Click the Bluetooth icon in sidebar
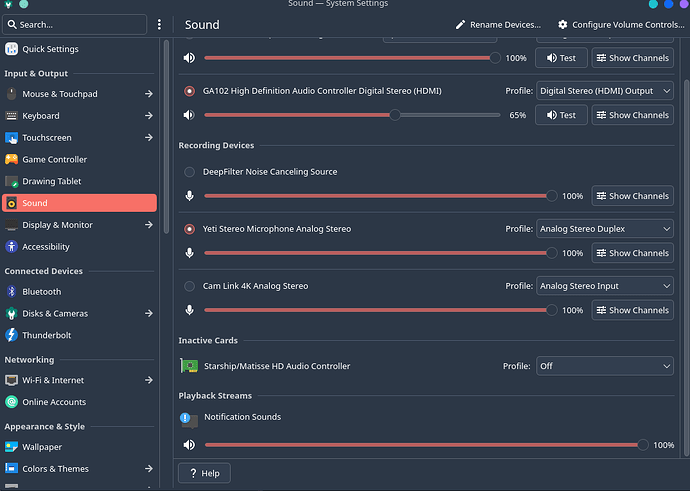Viewport: 690px width, 491px height. (x=11, y=291)
